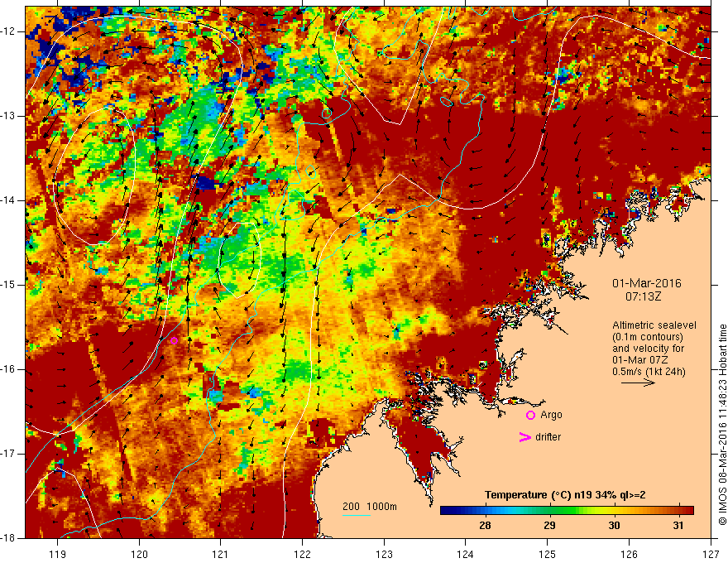Click the time label 07:13Z

[643, 296]
